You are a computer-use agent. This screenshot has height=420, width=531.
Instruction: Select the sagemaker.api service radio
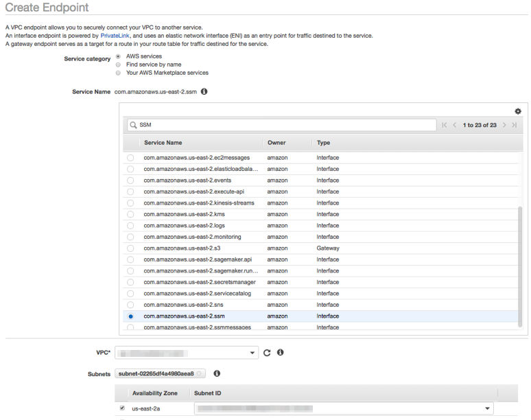point(130,260)
